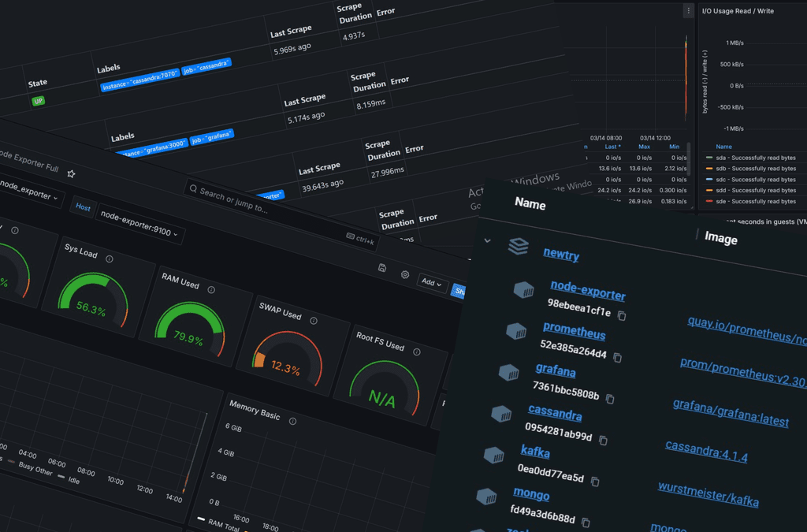The image size is (807, 532).
Task: Click the Sys Load 56.3% gauge
Action: pyautogui.click(x=93, y=300)
